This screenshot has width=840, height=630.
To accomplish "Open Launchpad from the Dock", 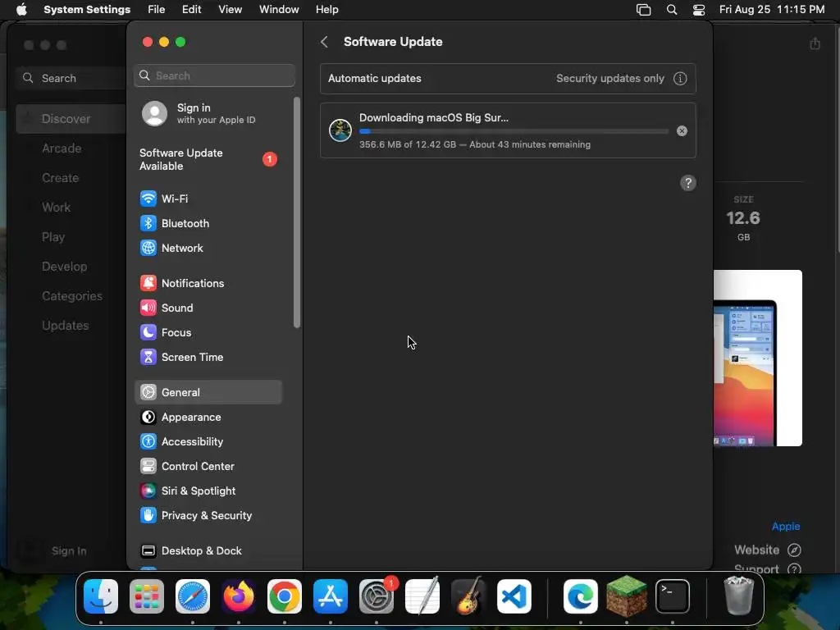I will click(x=147, y=596).
